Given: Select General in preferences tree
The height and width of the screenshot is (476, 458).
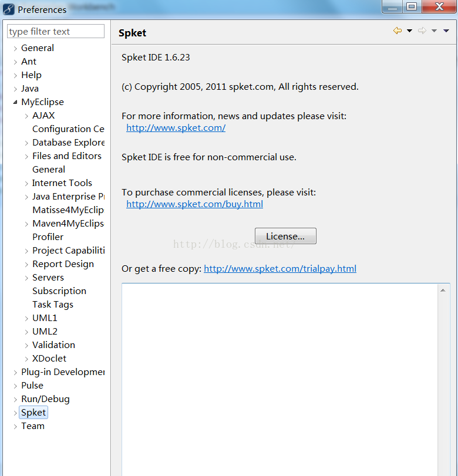Looking at the screenshot, I should tap(38, 48).
